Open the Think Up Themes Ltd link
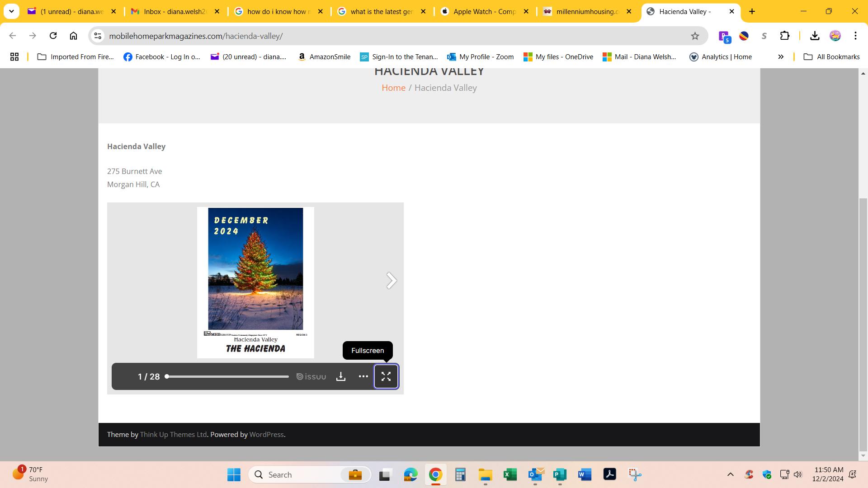The height and width of the screenshot is (488, 868). tap(173, 434)
